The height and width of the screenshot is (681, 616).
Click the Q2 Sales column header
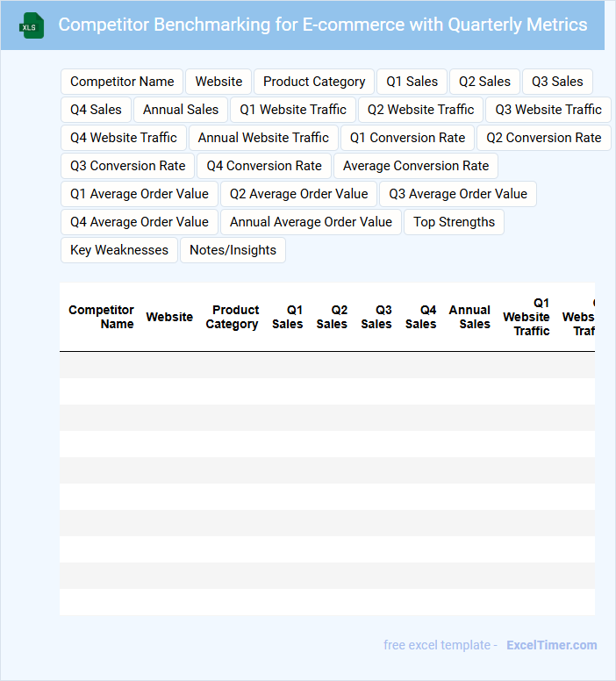pos(332,317)
